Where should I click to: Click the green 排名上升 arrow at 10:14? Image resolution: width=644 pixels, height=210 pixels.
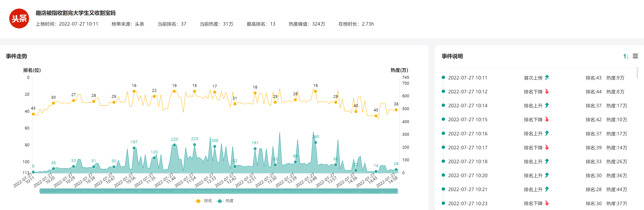tap(547, 105)
